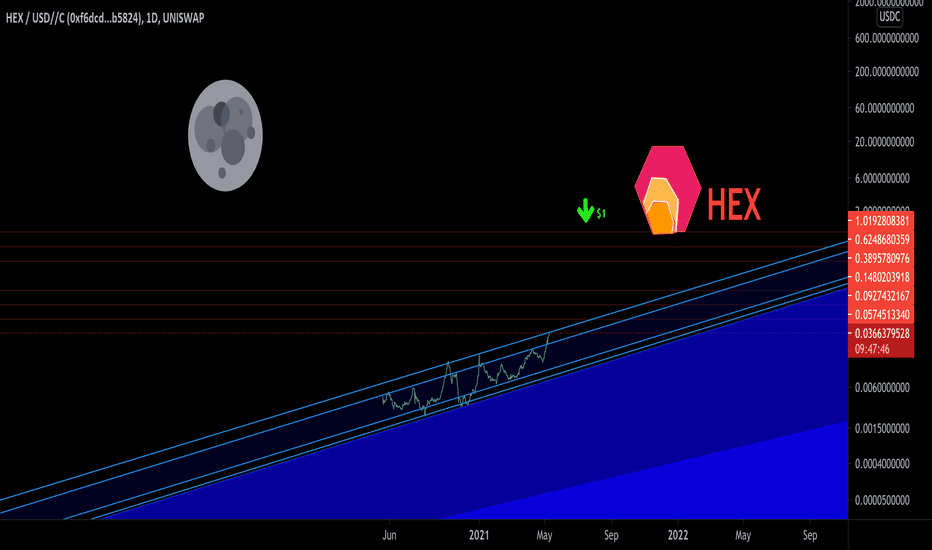Click the HEX / USD chart title
The width and height of the screenshot is (932, 550).
coord(105,18)
